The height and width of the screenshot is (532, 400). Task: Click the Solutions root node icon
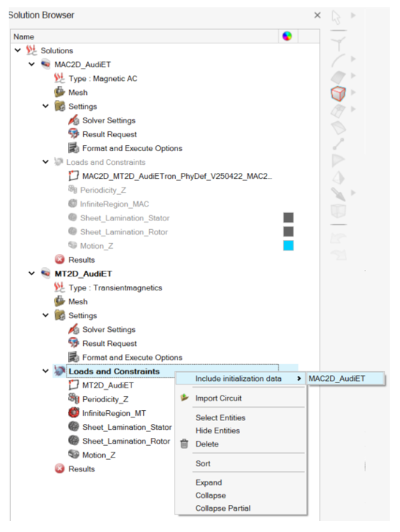[x=31, y=50]
